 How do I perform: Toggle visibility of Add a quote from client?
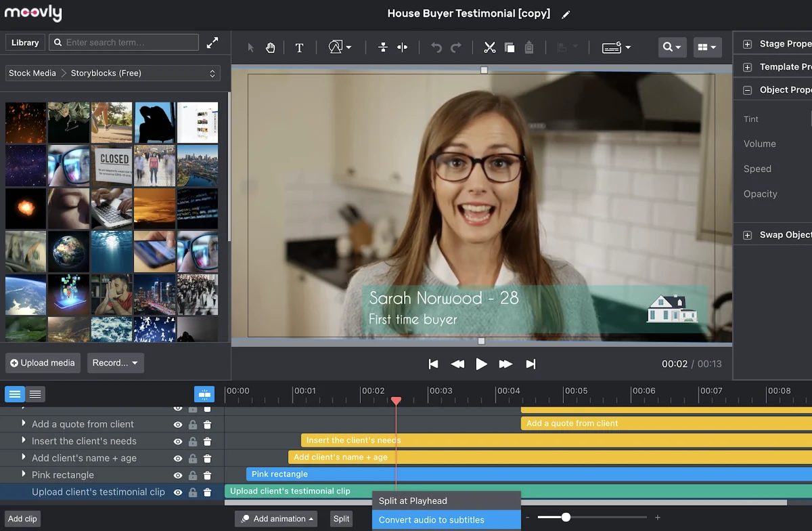click(x=178, y=425)
